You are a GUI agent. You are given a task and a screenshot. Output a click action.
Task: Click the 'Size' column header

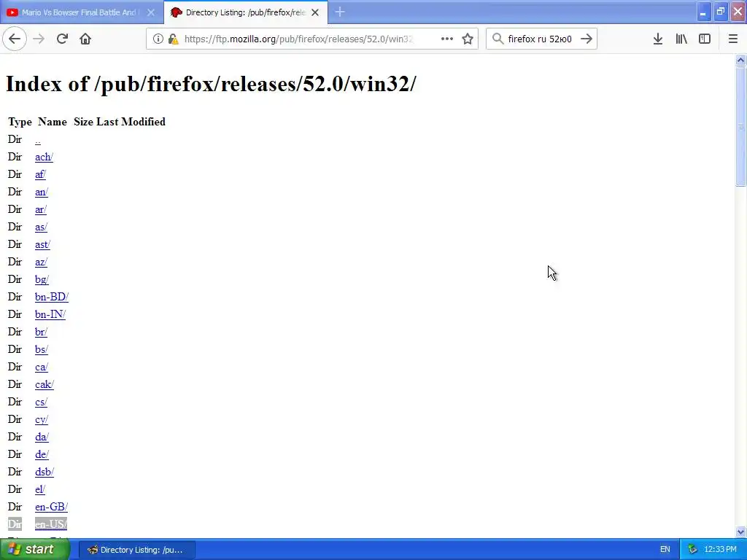(83, 122)
